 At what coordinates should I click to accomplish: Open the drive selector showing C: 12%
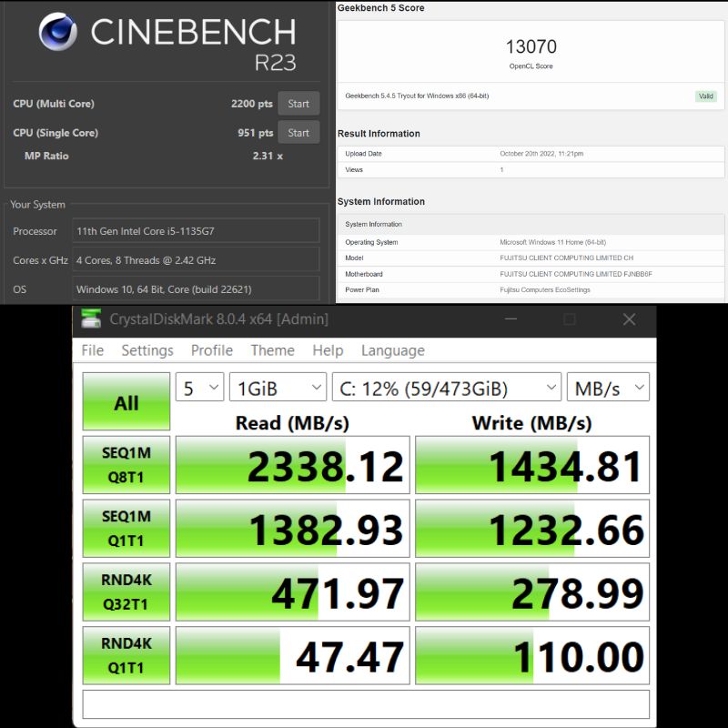click(x=447, y=387)
